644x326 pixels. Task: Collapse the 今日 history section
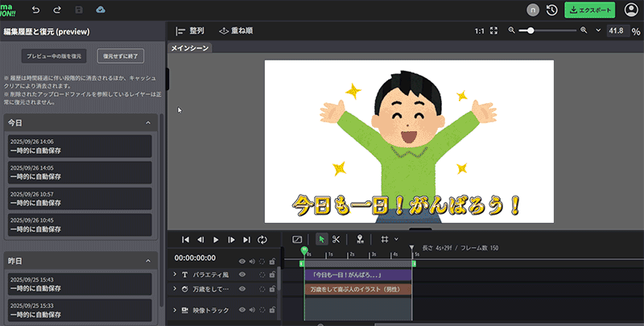[x=148, y=122]
